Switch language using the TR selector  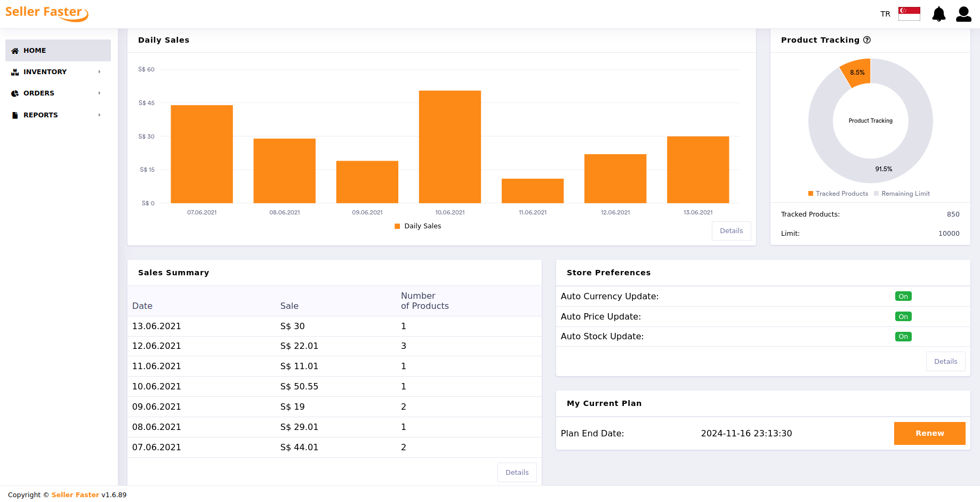885,14
